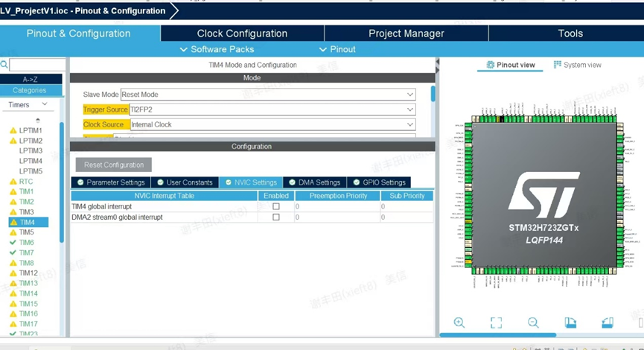The height and width of the screenshot is (350, 644).
Task: Select TIM1 in peripheral list
Action: (x=26, y=191)
